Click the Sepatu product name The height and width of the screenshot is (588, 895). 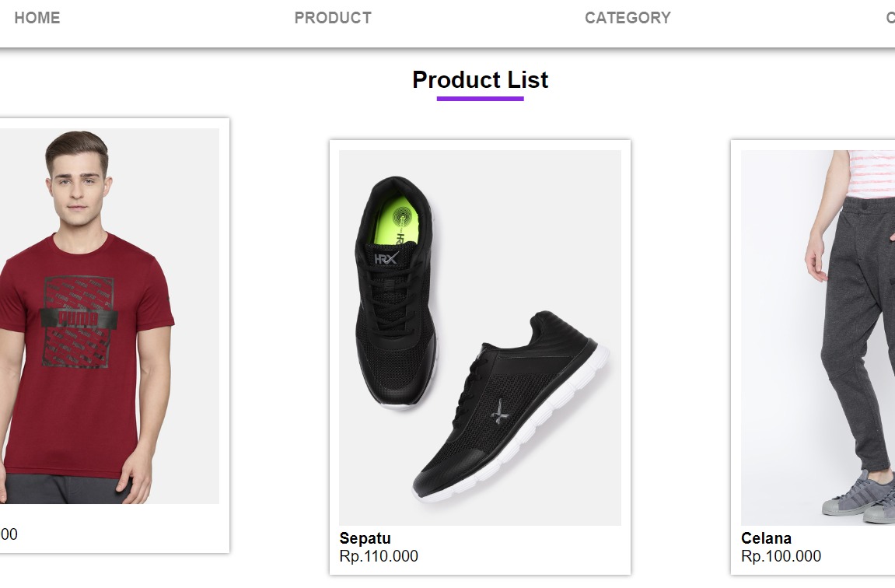tap(365, 538)
